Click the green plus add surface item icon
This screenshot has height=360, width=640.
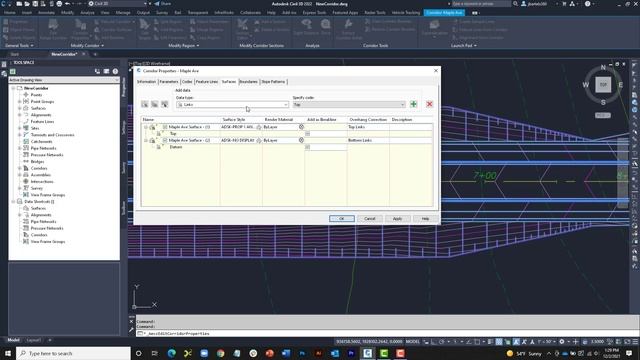coord(413,104)
